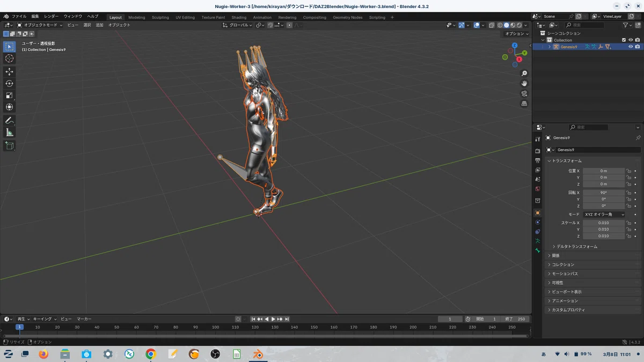Switch to the Sculpting workspace tab
Image resolution: width=644 pixels, height=362 pixels.
[x=160, y=17]
